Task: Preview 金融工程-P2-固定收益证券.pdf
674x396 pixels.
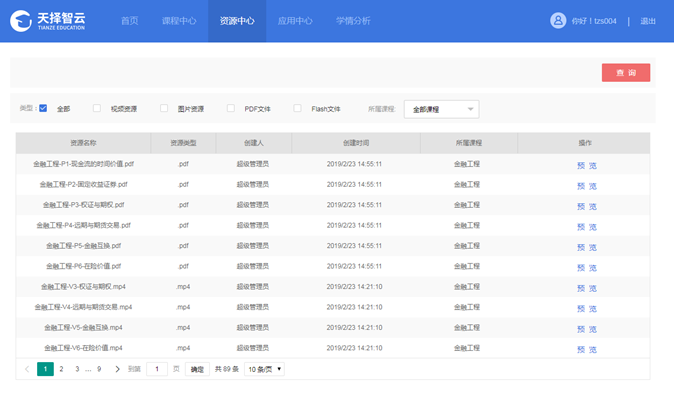Action: pyautogui.click(x=587, y=186)
